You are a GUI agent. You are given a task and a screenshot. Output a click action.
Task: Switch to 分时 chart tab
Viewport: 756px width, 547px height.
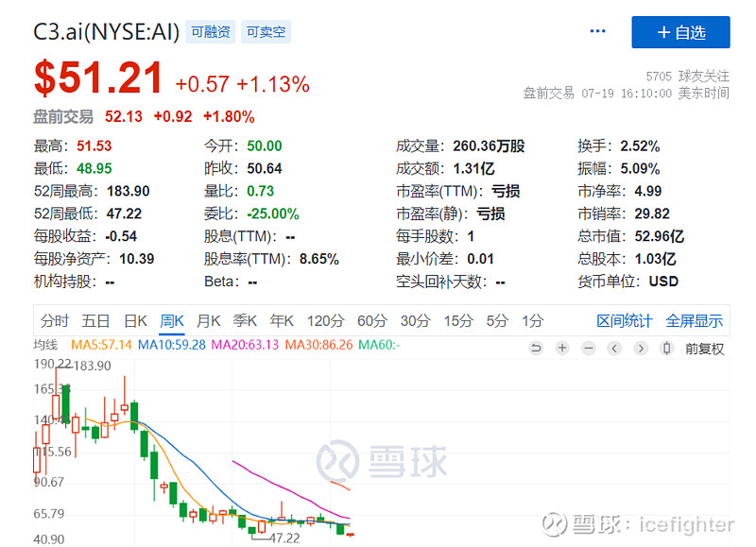55,321
